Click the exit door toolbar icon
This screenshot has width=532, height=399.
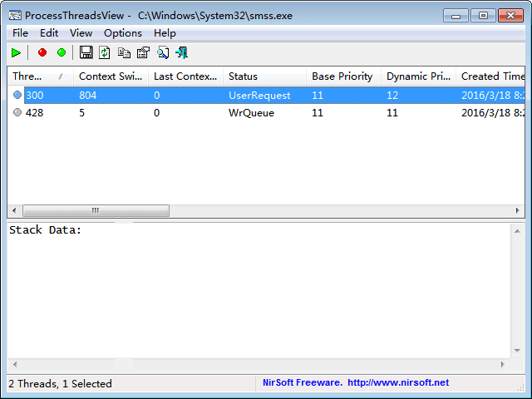pyautogui.click(x=181, y=52)
